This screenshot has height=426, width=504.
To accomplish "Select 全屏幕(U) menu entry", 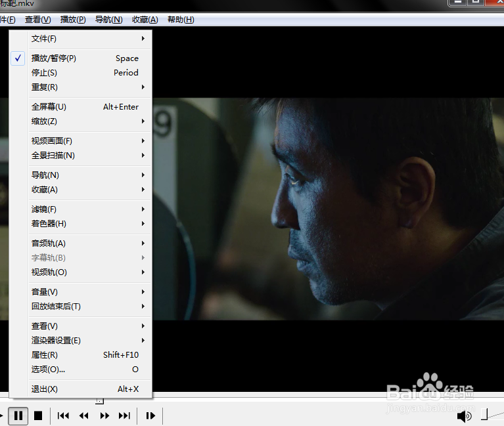I will (80, 107).
